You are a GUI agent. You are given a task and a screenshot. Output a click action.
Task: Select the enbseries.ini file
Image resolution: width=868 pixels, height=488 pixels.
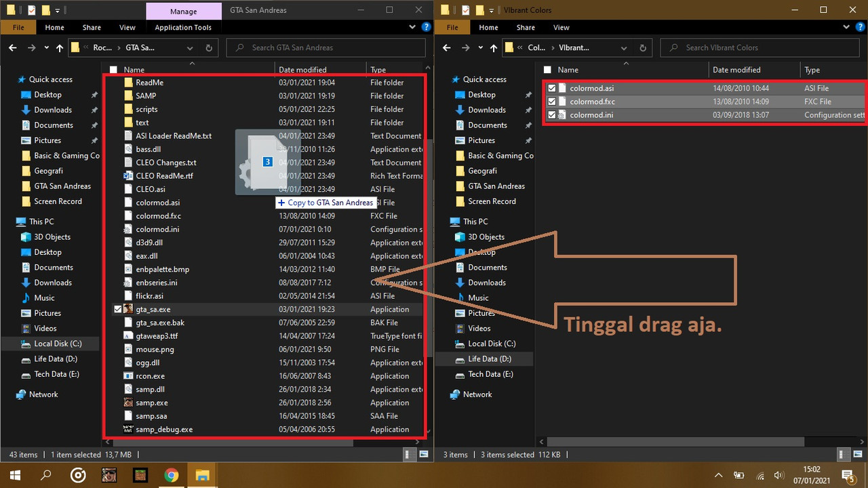coord(157,283)
